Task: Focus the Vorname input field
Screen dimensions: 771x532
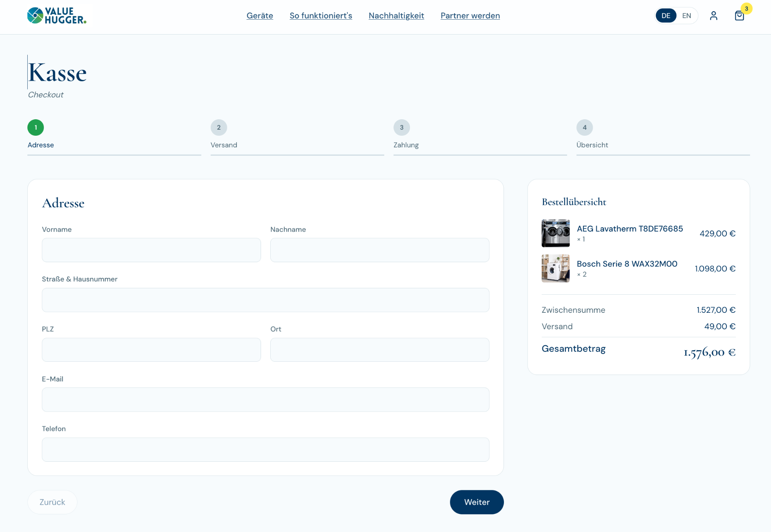Action: click(x=151, y=250)
